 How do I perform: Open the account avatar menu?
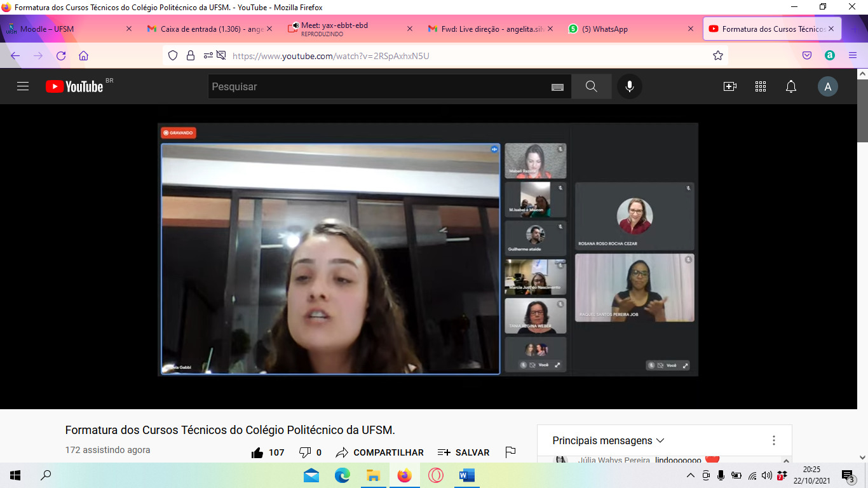point(827,86)
